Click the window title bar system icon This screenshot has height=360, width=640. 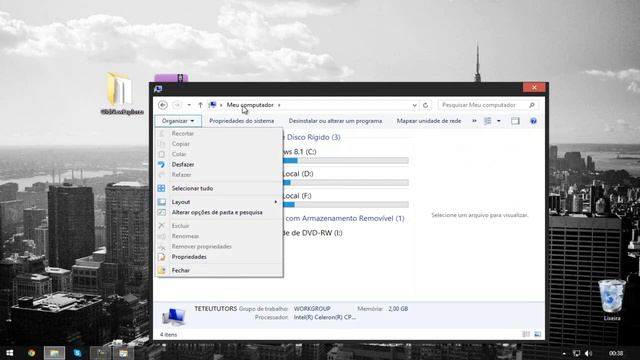[158, 89]
